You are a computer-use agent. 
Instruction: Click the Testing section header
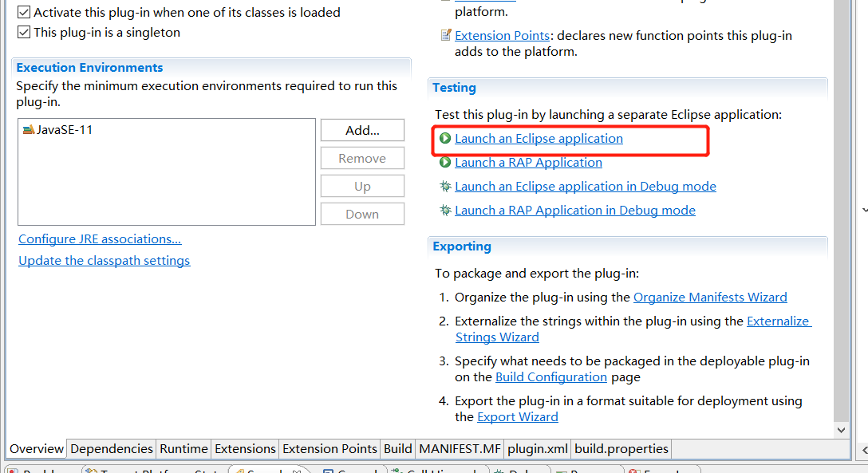pos(454,88)
